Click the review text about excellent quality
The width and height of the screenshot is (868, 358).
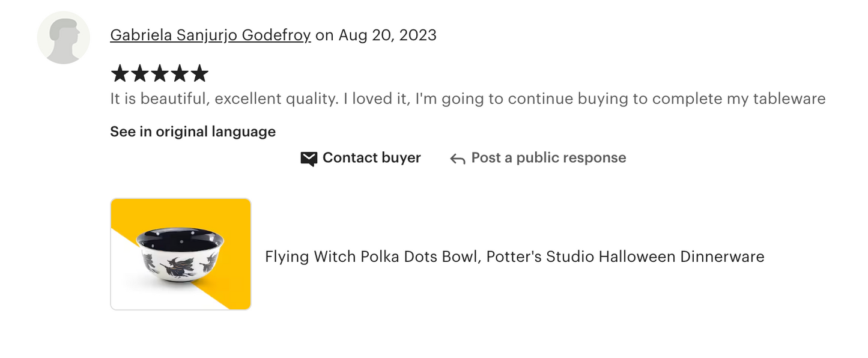(468, 99)
